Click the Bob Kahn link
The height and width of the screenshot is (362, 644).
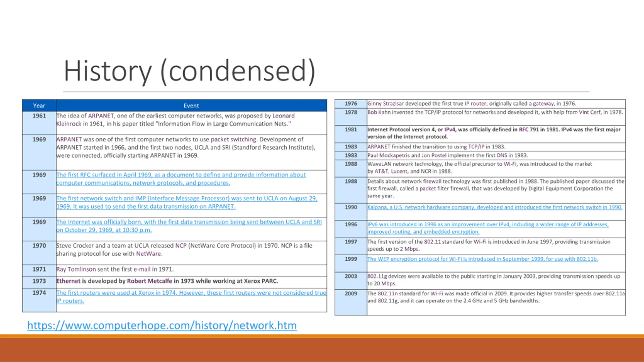pyautogui.click(x=379, y=112)
